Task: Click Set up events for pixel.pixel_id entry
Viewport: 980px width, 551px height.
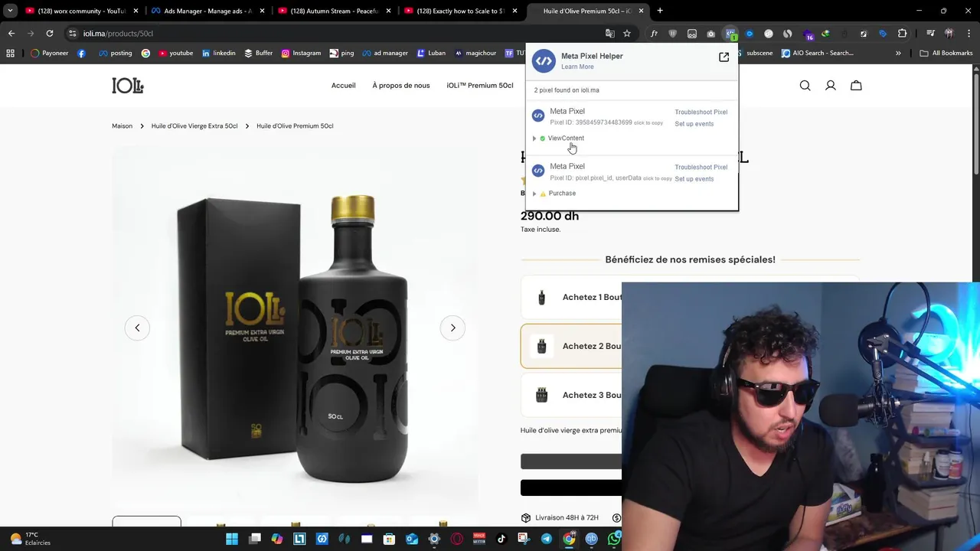Action: pyautogui.click(x=694, y=179)
